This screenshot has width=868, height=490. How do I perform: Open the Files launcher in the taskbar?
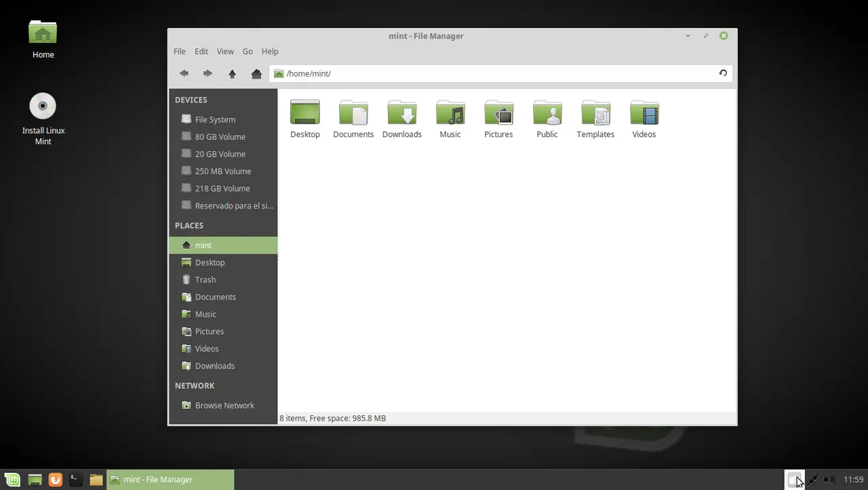96,480
